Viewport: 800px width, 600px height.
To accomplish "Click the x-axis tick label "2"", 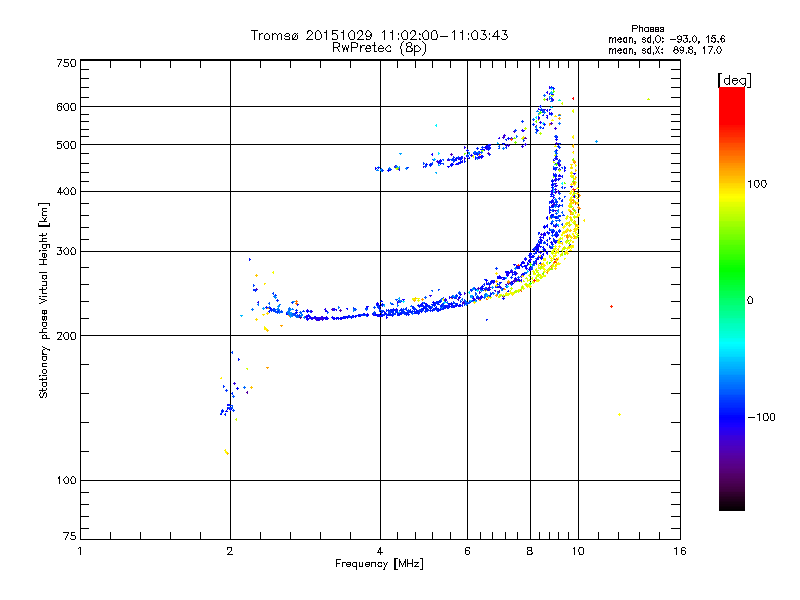I will coord(230,551).
